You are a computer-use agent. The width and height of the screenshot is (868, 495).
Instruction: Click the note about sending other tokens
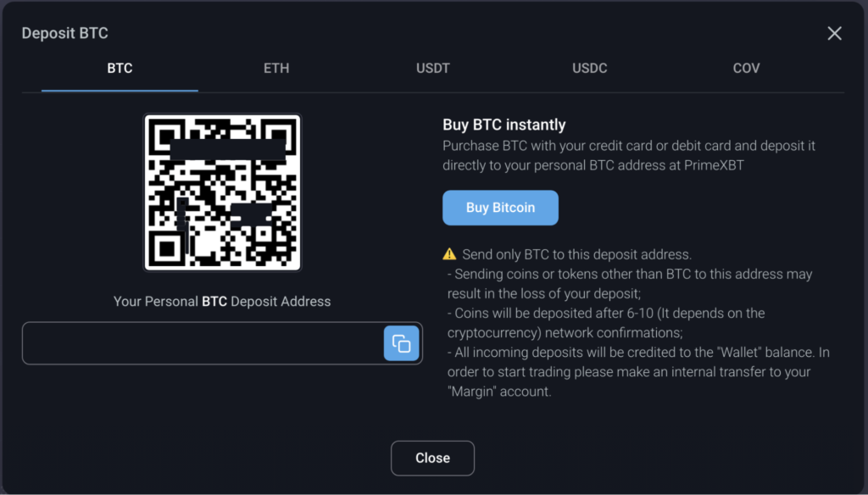tap(629, 284)
